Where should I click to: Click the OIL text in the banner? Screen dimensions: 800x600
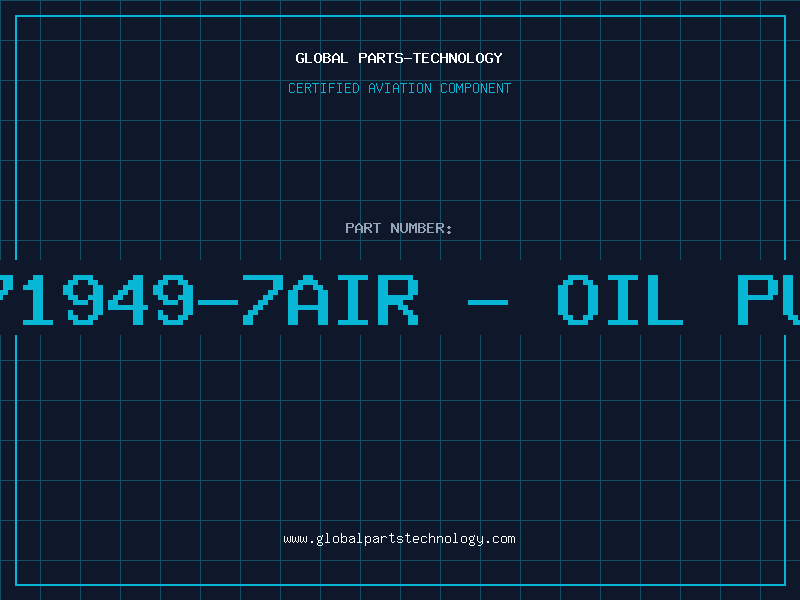coord(620,300)
